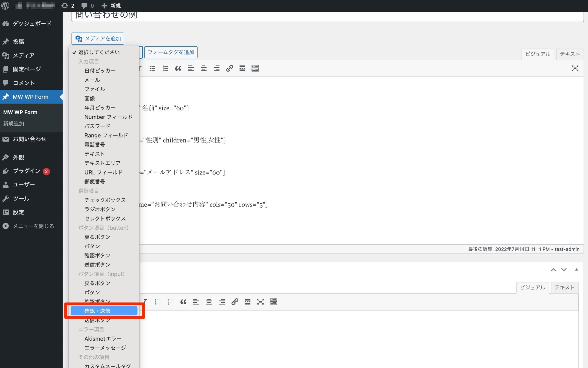Switch top editor to テキスト tab
This screenshot has height=368, width=588.
click(569, 54)
